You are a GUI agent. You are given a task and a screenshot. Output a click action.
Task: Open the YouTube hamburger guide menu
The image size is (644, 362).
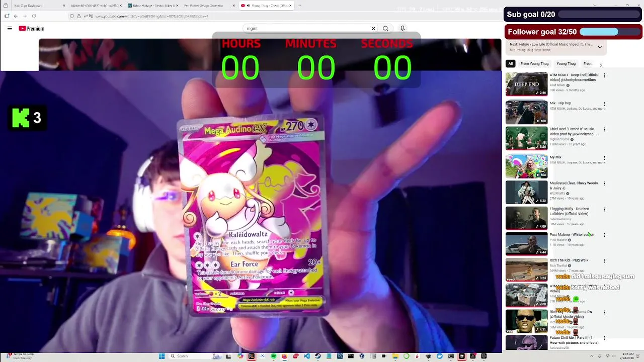click(x=10, y=29)
